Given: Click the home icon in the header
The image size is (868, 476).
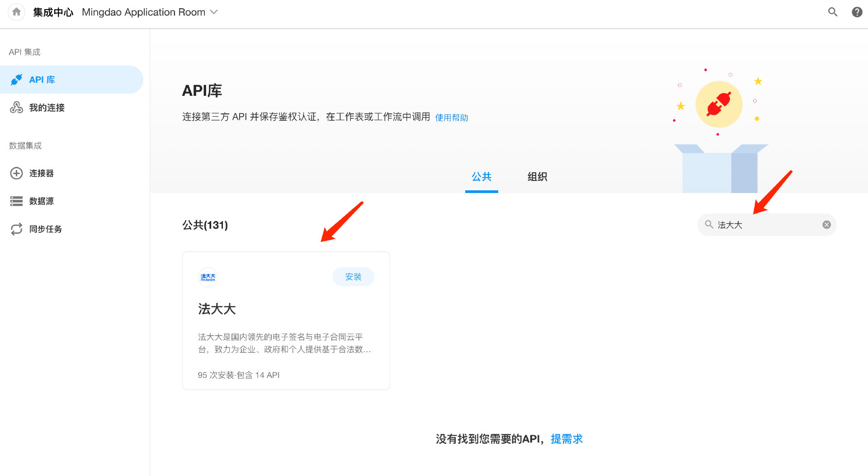Looking at the screenshot, I should coord(17,12).
